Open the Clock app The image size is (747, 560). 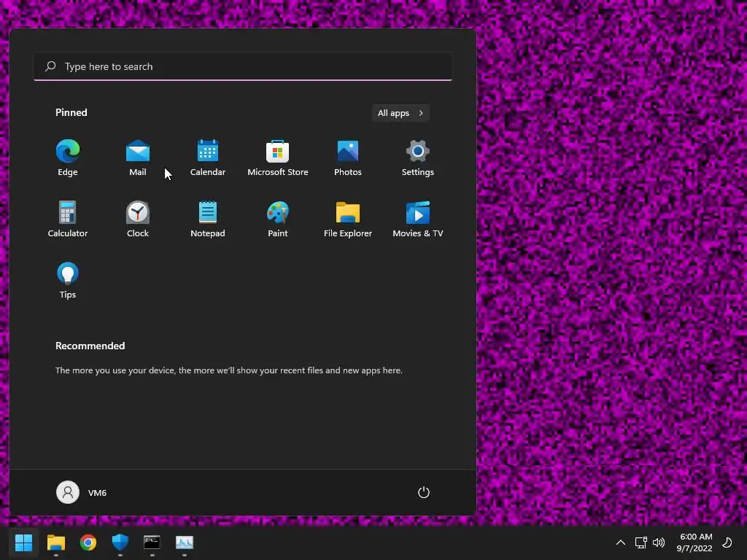pyautogui.click(x=138, y=219)
